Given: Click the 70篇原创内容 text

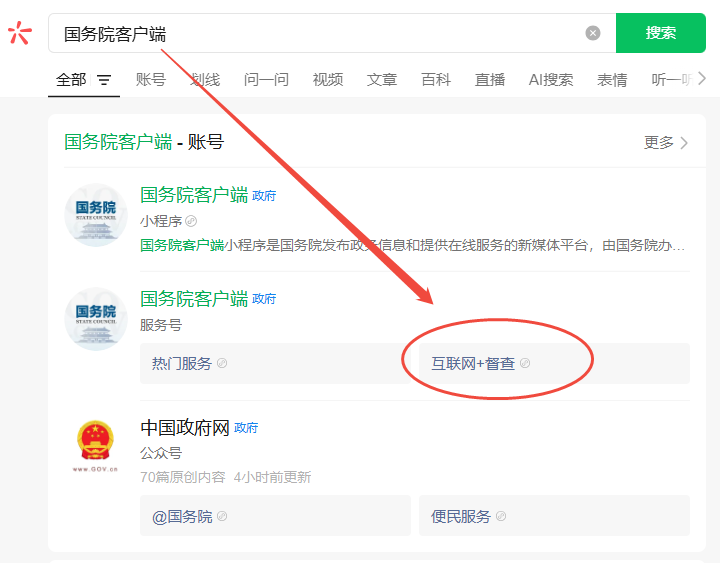Looking at the screenshot, I should click(183, 477).
